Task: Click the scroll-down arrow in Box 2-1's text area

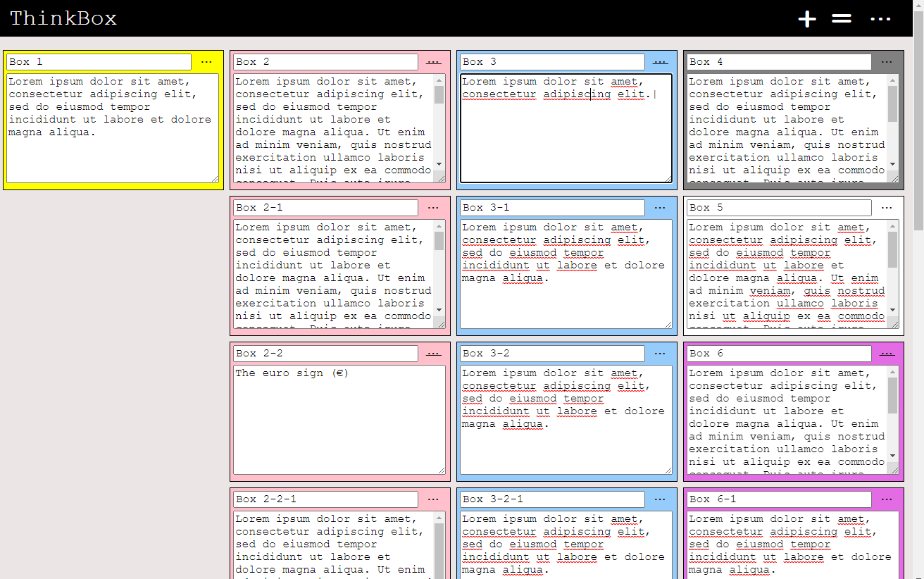Action: click(x=439, y=310)
